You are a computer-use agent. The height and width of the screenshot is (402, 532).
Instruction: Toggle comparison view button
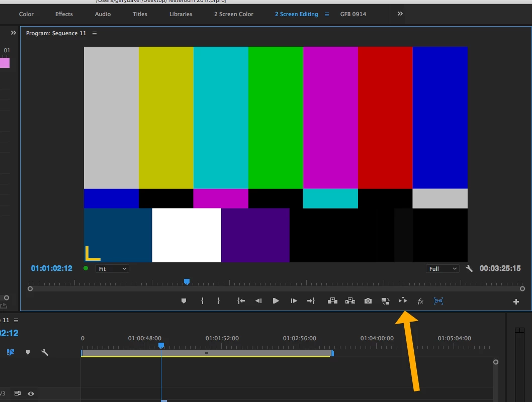pos(438,300)
